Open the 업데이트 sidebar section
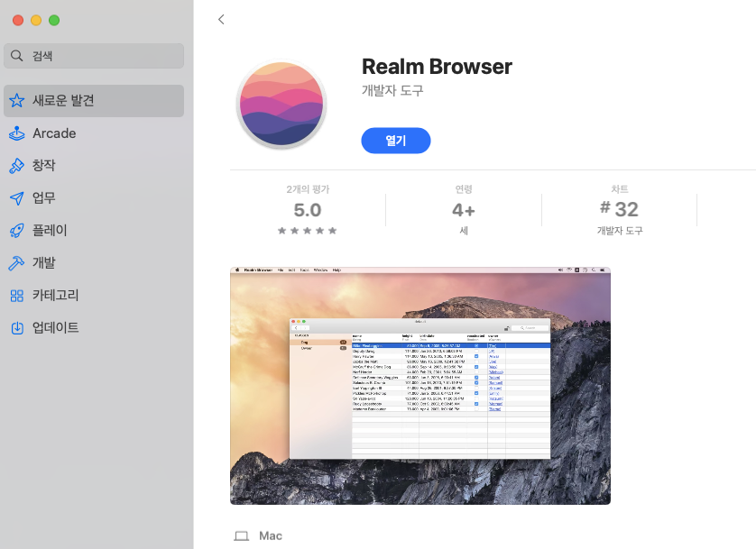 click(x=94, y=328)
